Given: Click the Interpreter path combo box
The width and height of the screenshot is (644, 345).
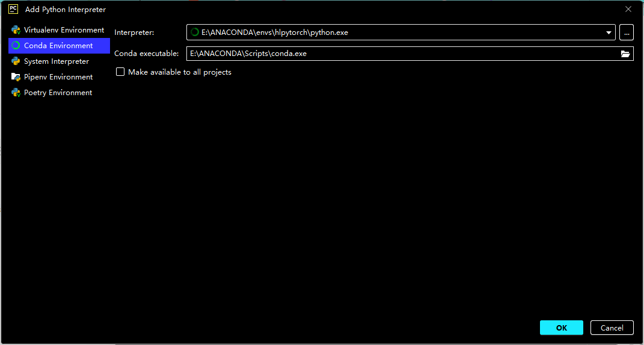Looking at the screenshot, I should tap(401, 32).
